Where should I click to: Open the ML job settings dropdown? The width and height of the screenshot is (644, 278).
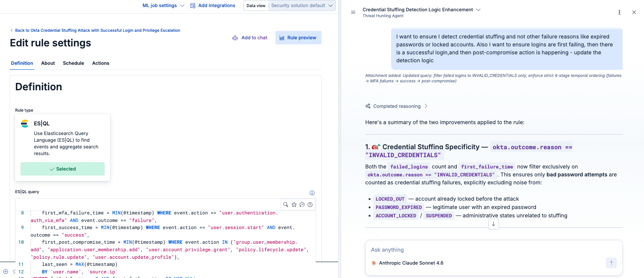pyautogui.click(x=163, y=5)
